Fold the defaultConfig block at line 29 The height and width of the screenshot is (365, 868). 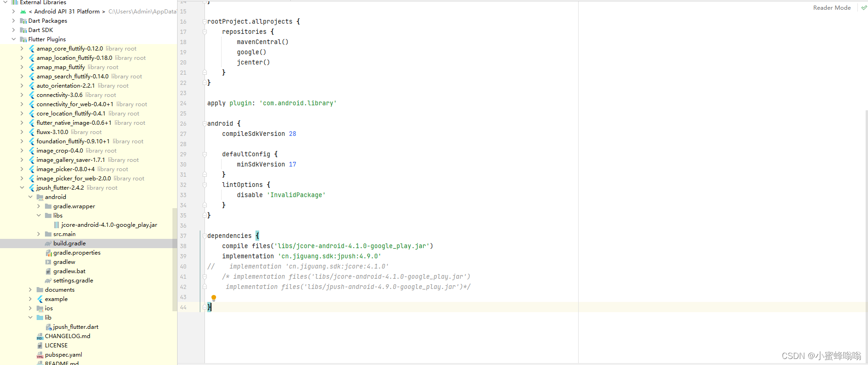click(x=204, y=154)
